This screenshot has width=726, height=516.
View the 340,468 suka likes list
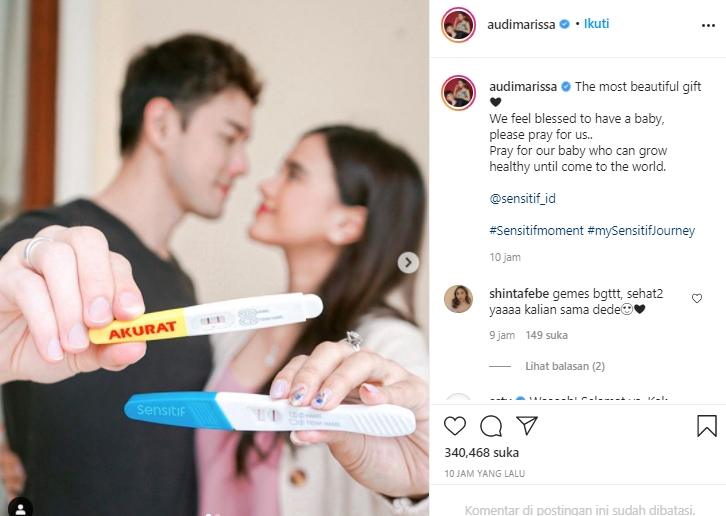[x=482, y=453]
